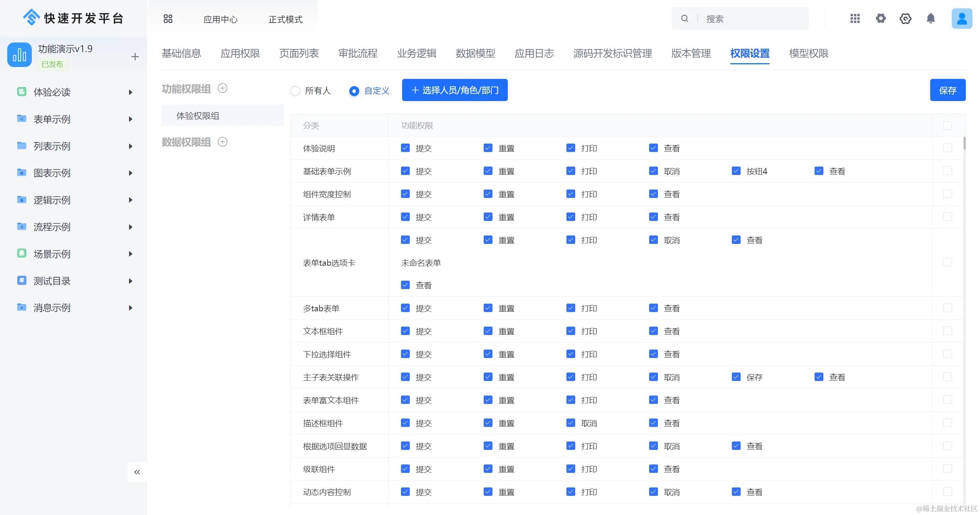Collapse the sidebar with double-chevron icon
The height and width of the screenshot is (515, 980).
pyautogui.click(x=137, y=472)
